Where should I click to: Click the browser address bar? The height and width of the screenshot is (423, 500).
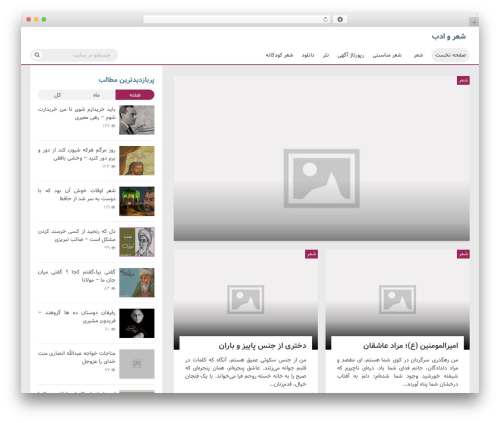(x=237, y=19)
